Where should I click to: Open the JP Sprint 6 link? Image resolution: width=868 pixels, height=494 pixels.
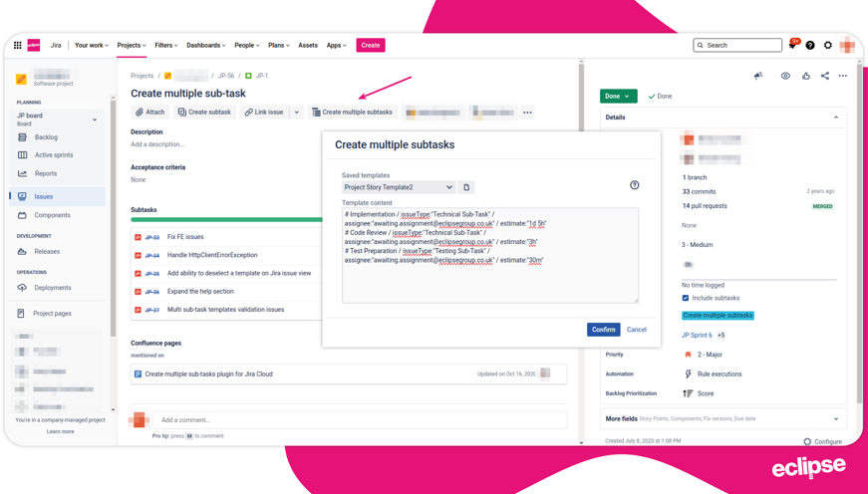[x=697, y=336]
